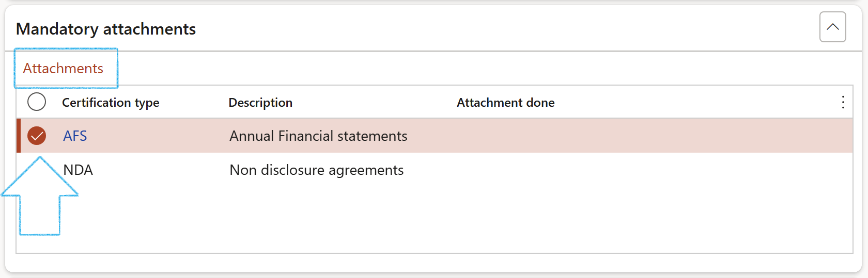Viewport: 868px width, 278px height.
Task: Deselect the checked AFS row checkmark
Action: (x=37, y=136)
